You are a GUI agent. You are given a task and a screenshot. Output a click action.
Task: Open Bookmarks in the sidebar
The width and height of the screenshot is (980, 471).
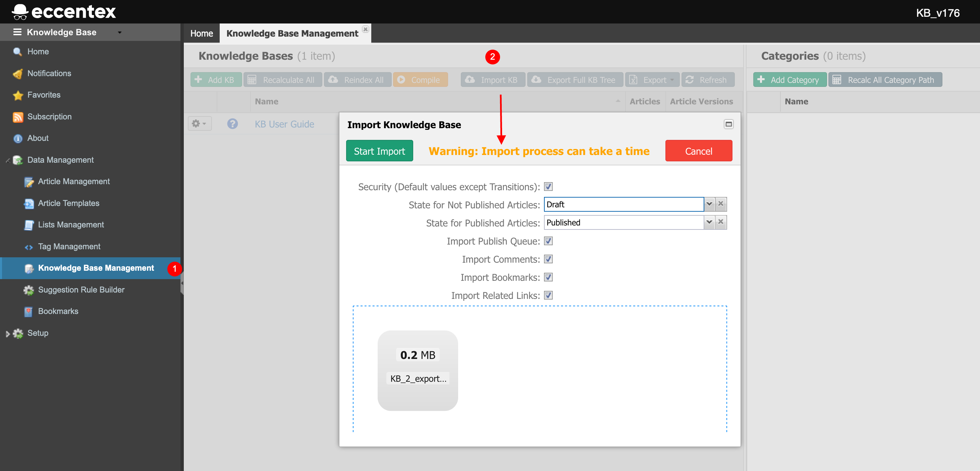pyautogui.click(x=58, y=311)
